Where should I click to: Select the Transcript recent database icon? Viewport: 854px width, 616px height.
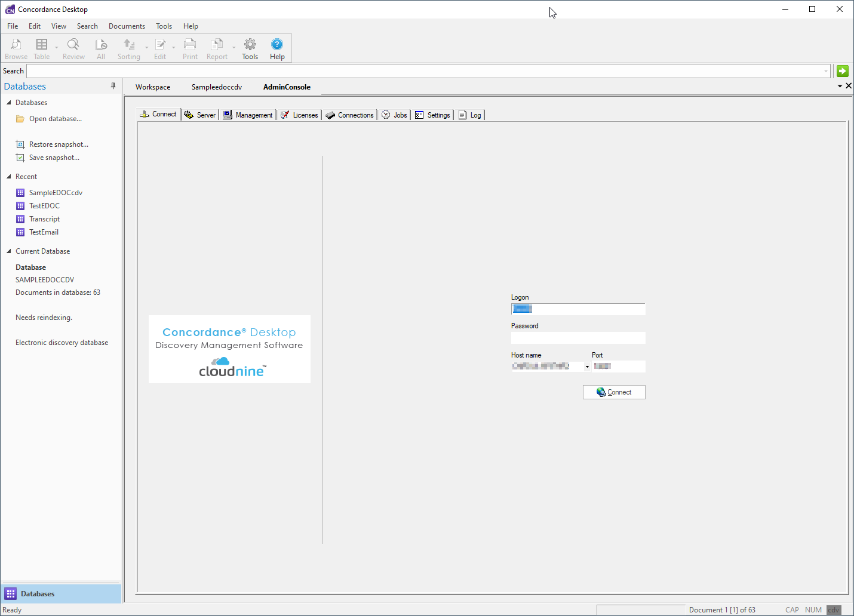coord(20,219)
